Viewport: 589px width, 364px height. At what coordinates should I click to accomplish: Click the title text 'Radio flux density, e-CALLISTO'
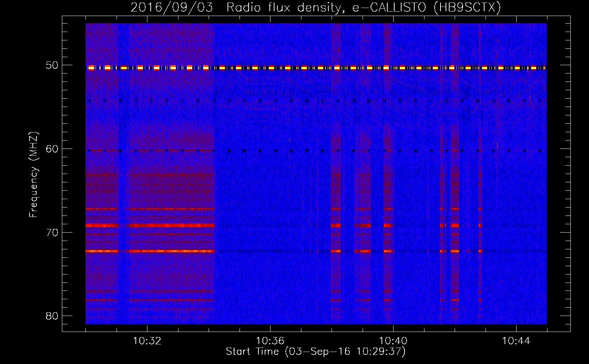click(326, 8)
